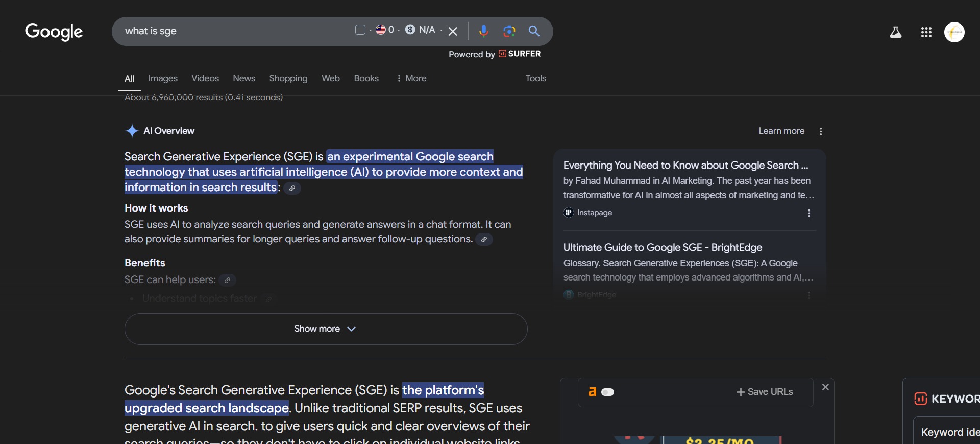Switch to the Web tab
Screen dimensions: 980x444
[x=331, y=78]
